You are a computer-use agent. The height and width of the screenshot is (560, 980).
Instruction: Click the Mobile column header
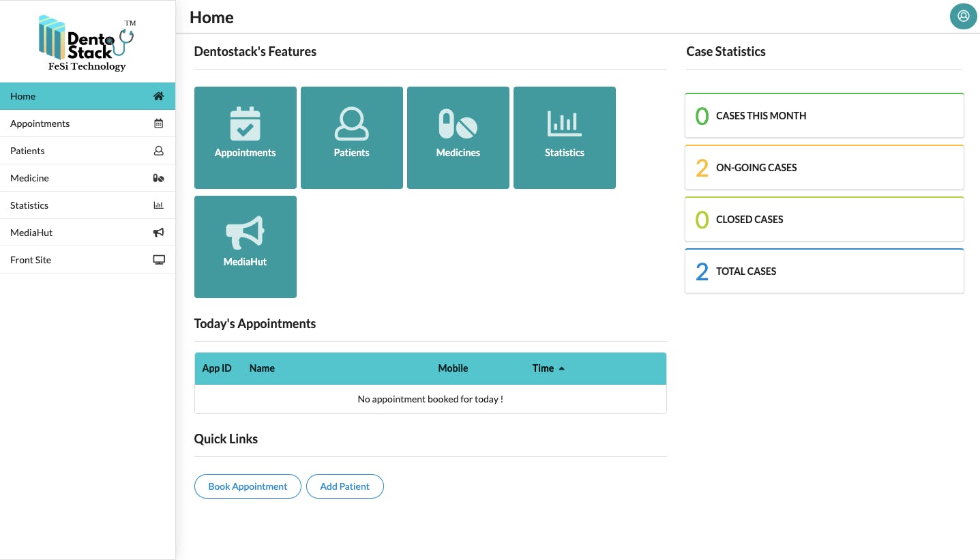(453, 368)
